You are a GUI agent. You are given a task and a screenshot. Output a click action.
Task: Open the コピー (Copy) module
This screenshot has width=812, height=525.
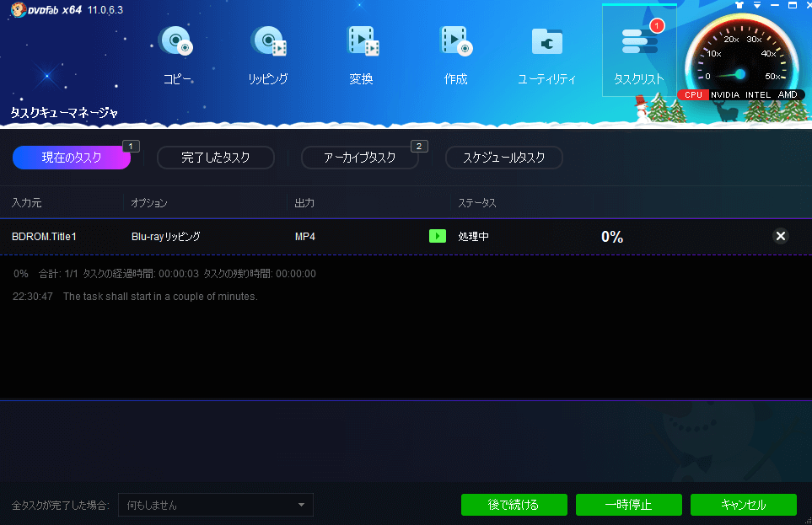point(177,55)
